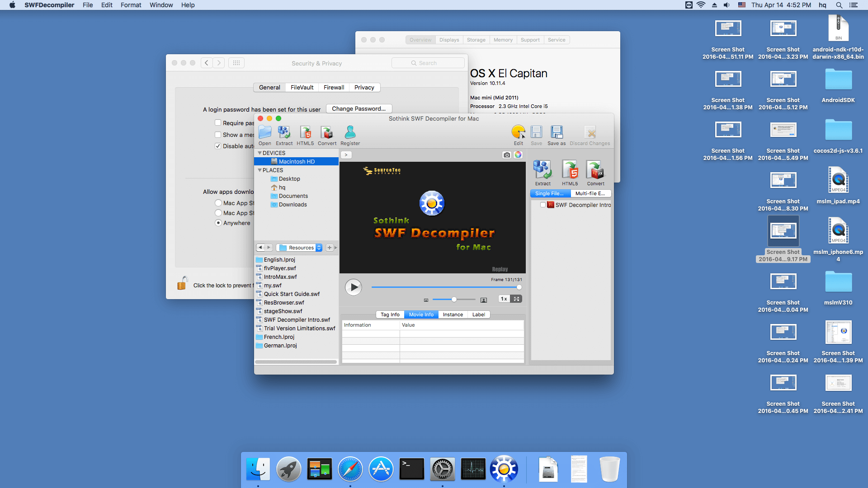Toggle the Require password checkbox
Viewport: 868px width, 488px height.
218,123
